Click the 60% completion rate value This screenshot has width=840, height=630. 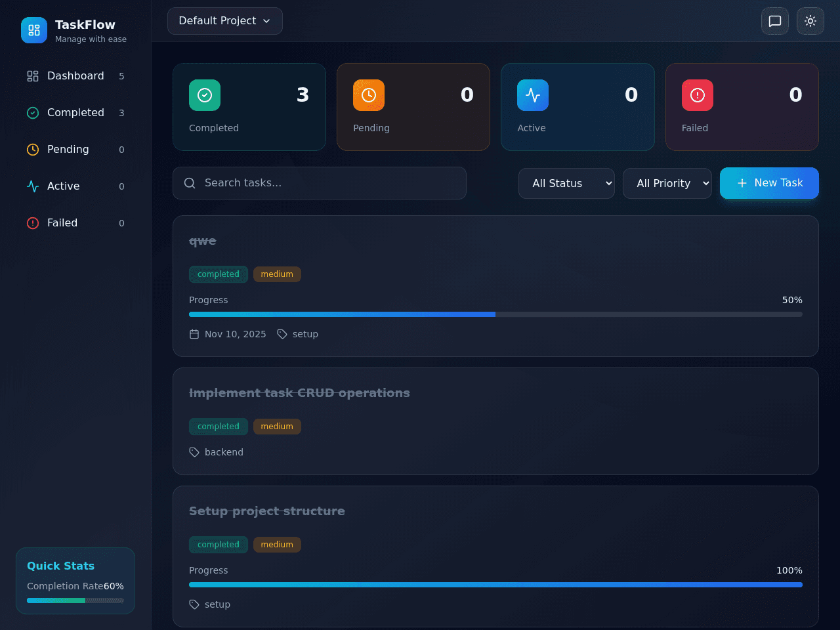114,586
